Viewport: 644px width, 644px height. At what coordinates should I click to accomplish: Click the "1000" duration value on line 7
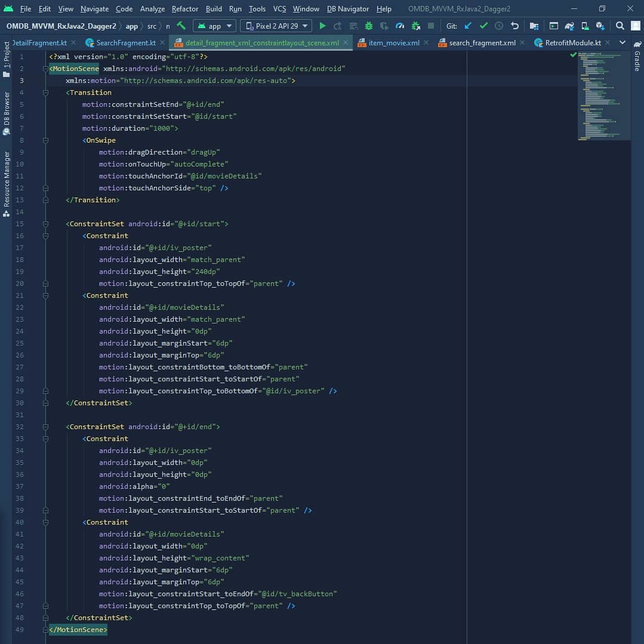coord(162,128)
